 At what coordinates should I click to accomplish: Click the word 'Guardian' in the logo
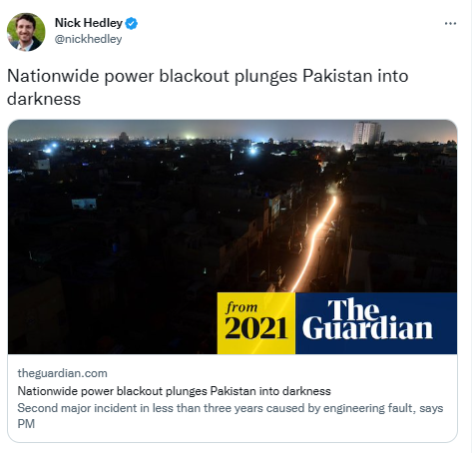[367, 328]
